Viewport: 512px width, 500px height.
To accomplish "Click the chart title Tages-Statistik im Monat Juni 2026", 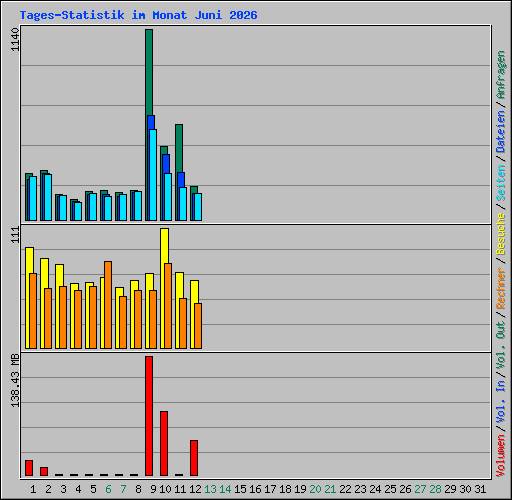I will (x=138, y=15).
